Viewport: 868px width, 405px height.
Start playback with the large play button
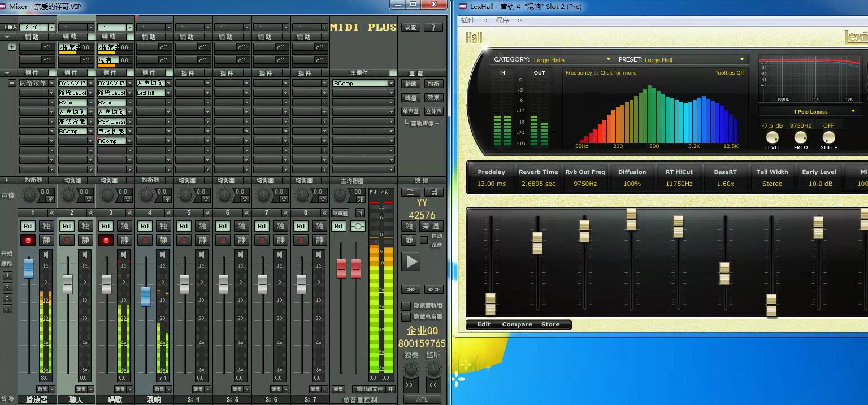click(412, 262)
